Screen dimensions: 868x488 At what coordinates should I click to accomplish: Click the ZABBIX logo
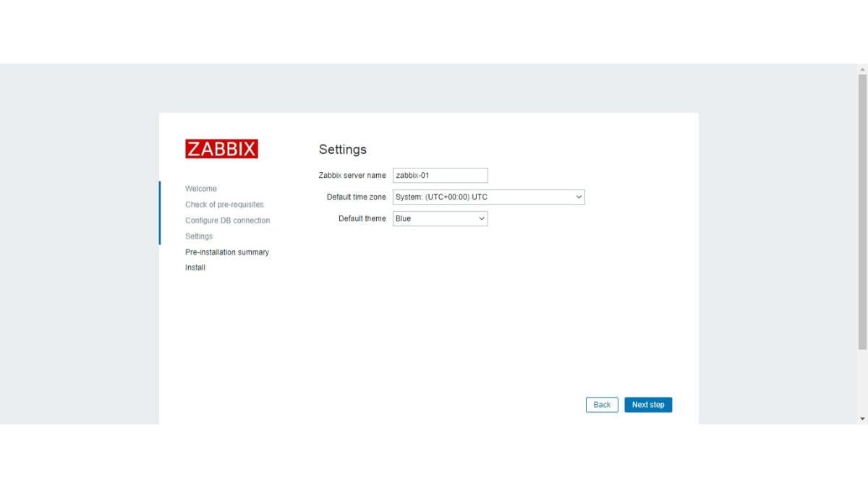[x=221, y=148]
